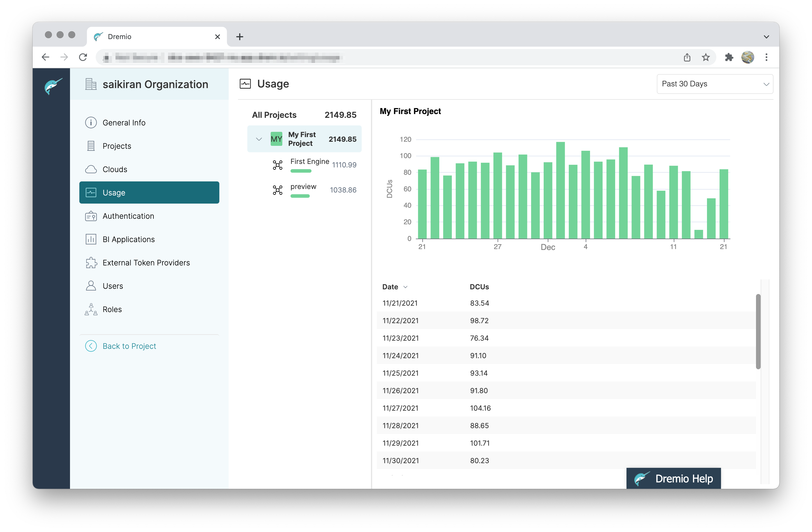Open the Projects menu item
The width and height of the screenshot is (812, 532).
[x=117, y=146]
